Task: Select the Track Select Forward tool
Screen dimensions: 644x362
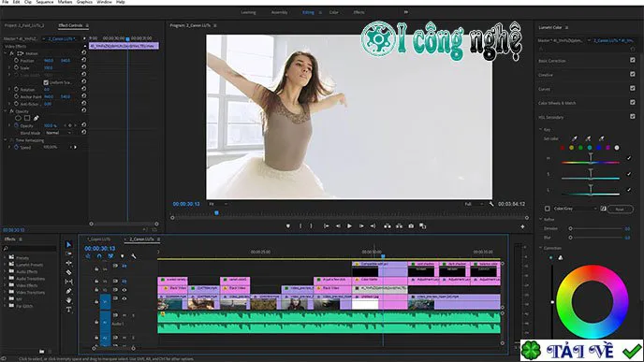Action: 68,254
